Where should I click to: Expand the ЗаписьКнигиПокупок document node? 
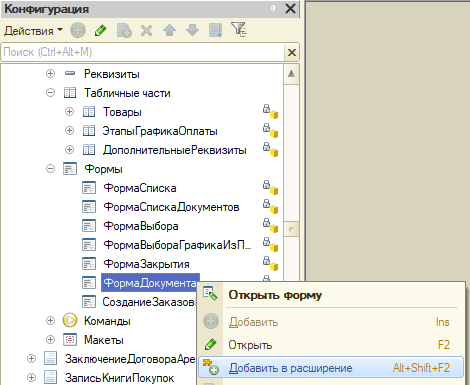[31, 378]
